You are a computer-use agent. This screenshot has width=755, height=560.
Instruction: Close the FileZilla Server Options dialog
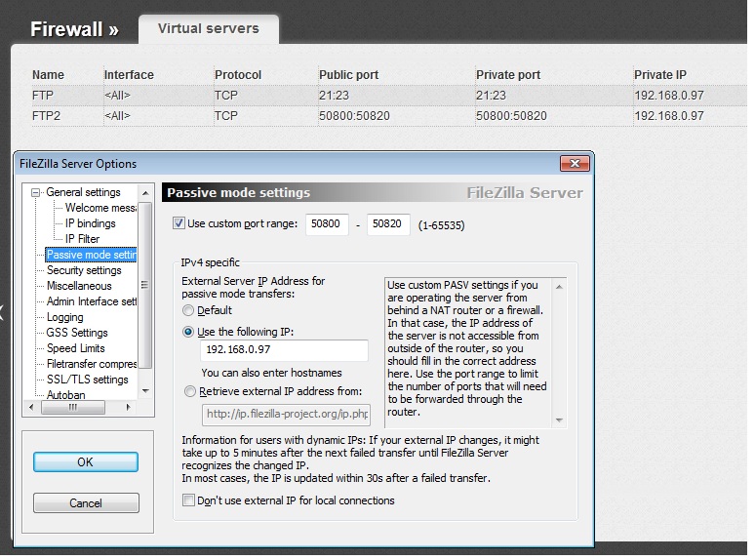[575, 163]
